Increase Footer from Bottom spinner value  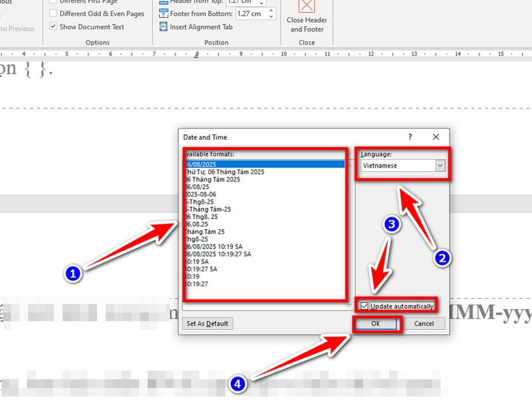(271, 11)
